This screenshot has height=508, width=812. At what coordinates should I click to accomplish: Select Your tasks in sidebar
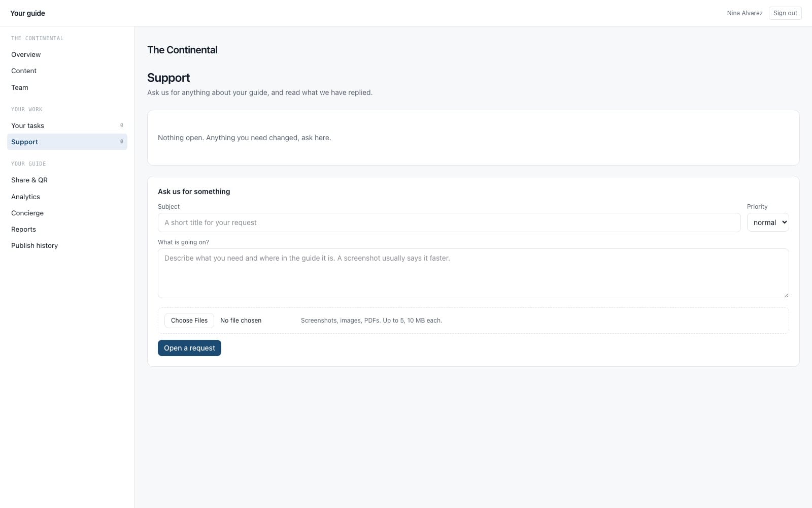click(67, 125)
